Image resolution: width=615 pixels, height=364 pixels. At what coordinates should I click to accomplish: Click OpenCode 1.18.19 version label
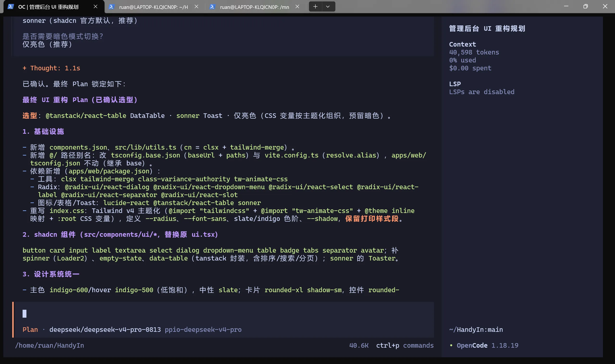tap(487, 345)
